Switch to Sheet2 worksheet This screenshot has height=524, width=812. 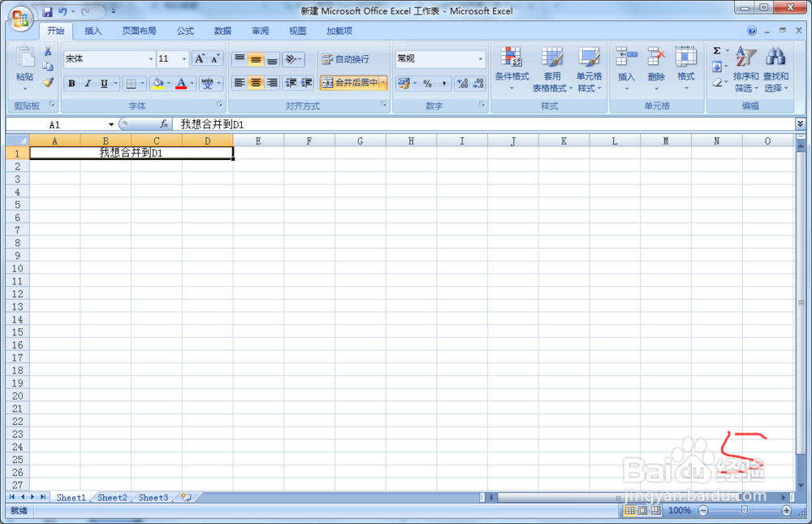click(112, 497)
